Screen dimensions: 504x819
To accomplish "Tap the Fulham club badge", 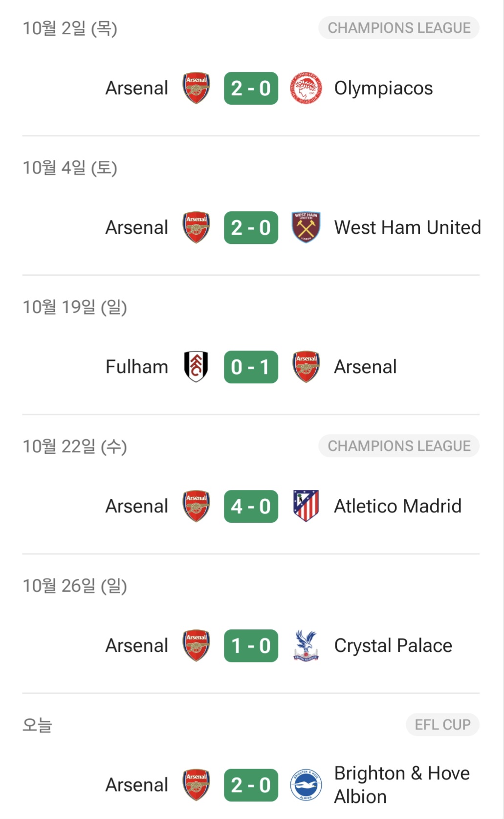I will [196, 367].
